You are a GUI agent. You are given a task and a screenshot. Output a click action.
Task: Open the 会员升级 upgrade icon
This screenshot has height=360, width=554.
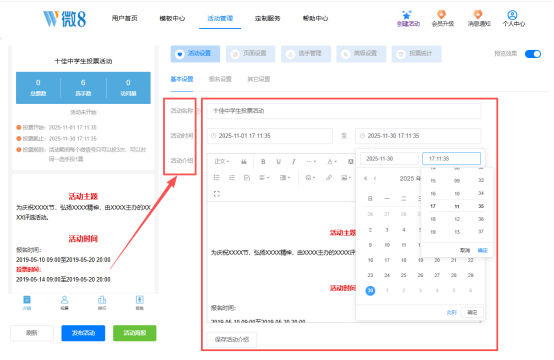pyautogui.click(x=442, y=14)
